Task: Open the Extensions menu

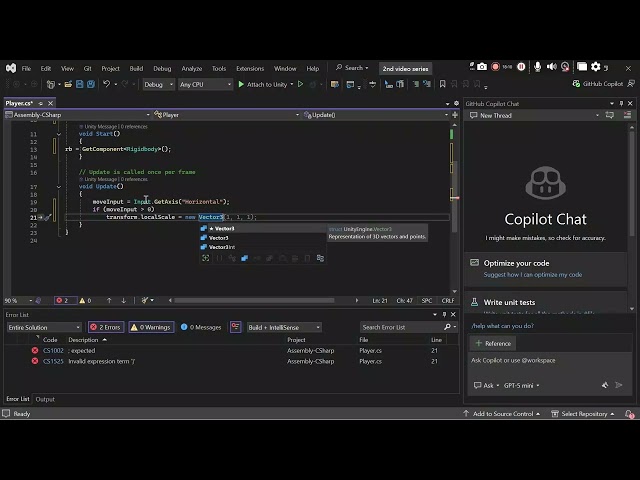Action: tap(250, 68)
